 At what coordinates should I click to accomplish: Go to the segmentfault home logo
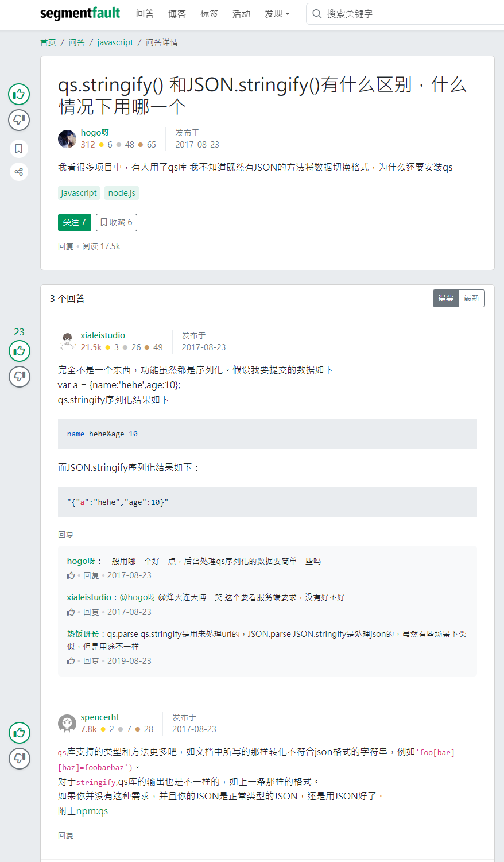(80, 14)
